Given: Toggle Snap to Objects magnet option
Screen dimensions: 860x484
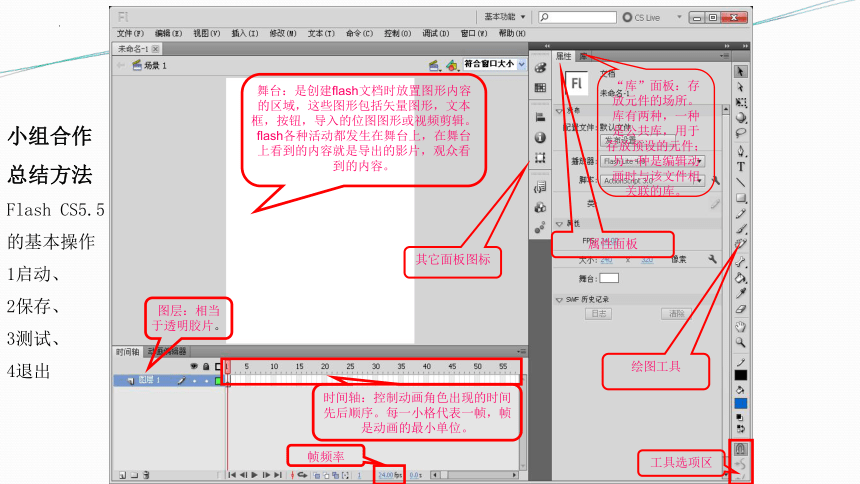Looking at the screenshot, I should pyautogui.click(x=740, y=449).
